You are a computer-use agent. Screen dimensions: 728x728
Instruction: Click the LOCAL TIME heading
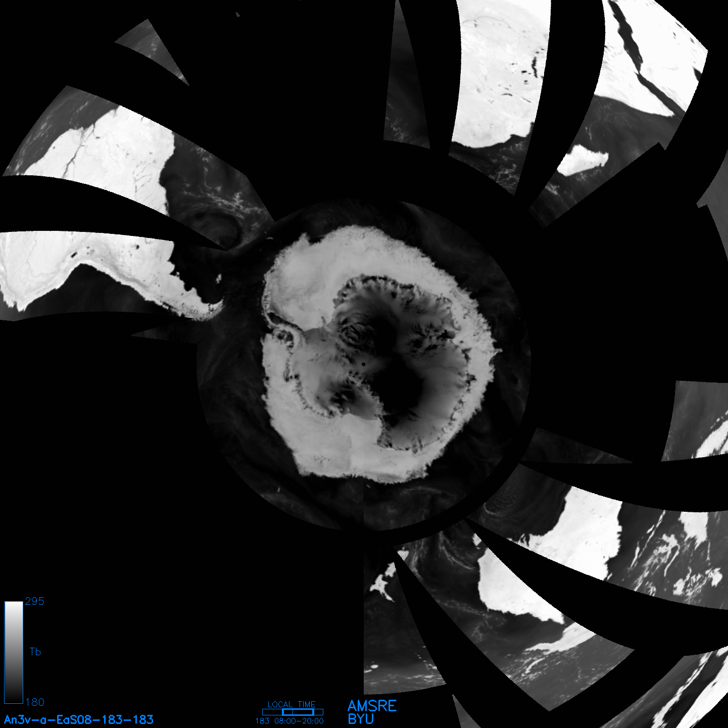(x=292, y=704)
